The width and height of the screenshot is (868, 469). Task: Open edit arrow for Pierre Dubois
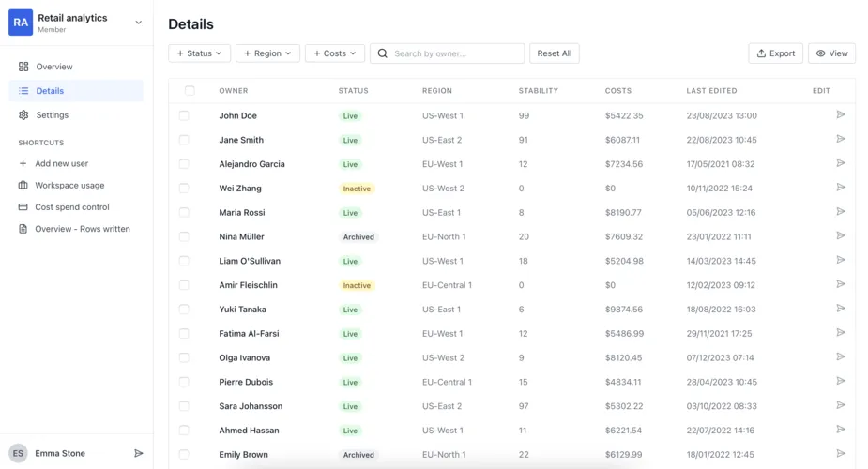[x=841, y=381]
